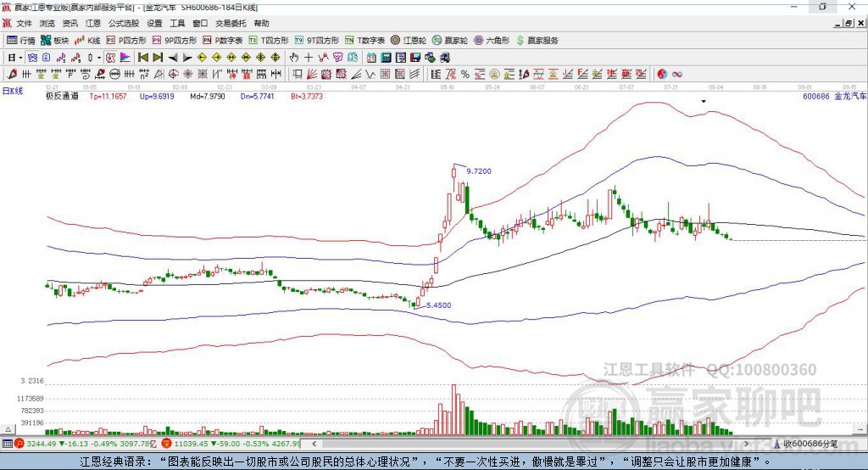Open the 文件 menu
868x470 pixels.
click(x=24, y=23)
